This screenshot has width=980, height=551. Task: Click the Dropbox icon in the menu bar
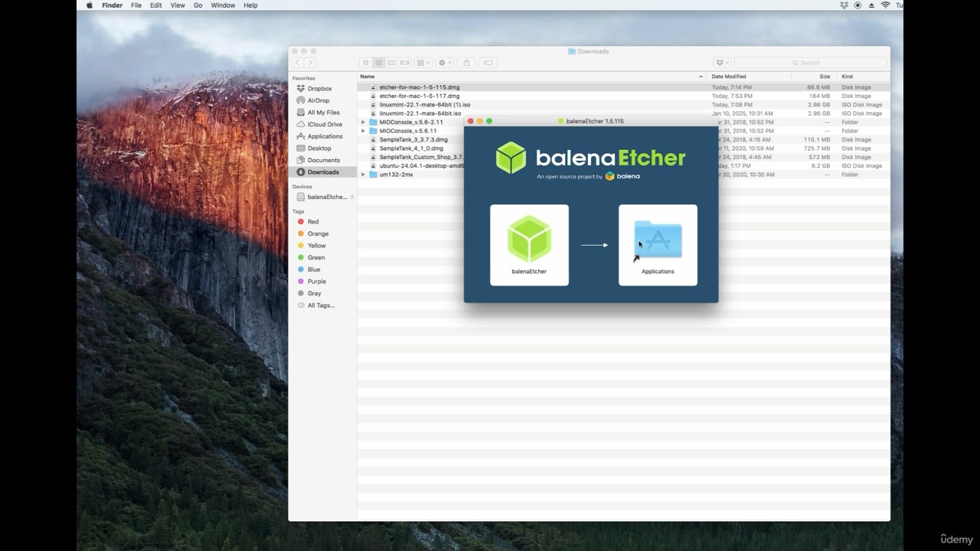[844, 5]
